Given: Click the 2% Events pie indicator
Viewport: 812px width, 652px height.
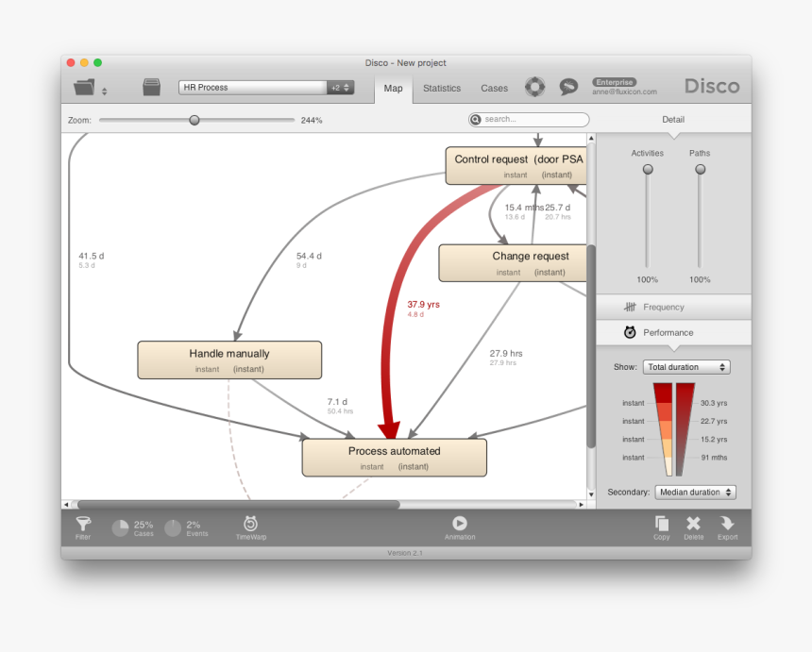Looking at the screenshot, I should pos(173,527).
